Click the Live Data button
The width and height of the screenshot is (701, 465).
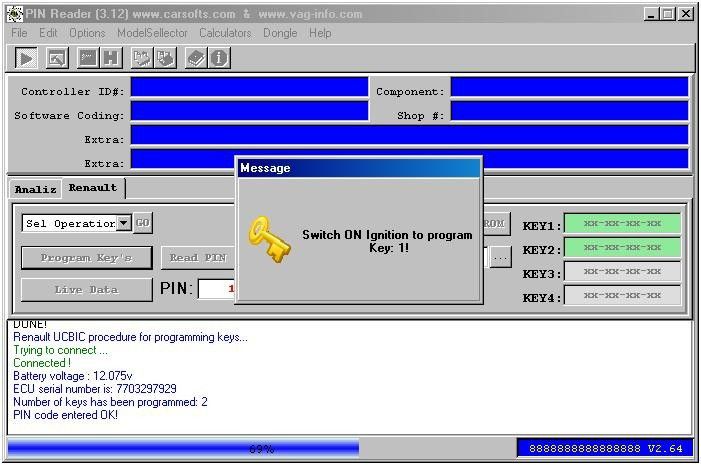(86, 290)
